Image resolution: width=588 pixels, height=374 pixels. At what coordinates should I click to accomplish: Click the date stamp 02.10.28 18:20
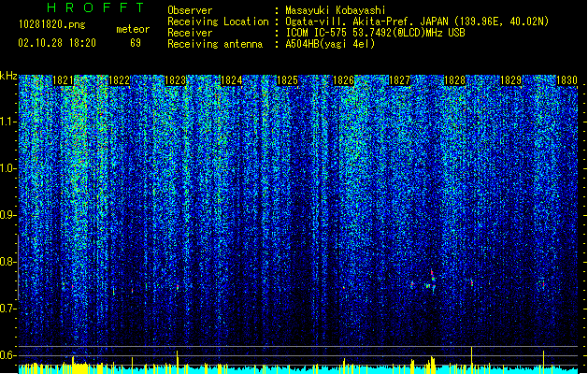point(57,43)
